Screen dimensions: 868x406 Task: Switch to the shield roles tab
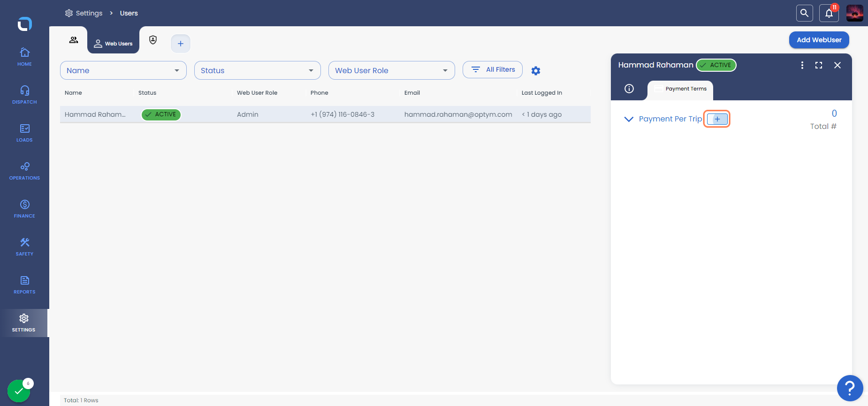click(153, 40)
